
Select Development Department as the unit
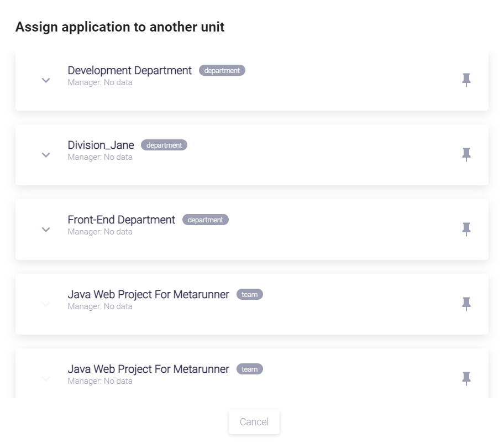pyautogui.click(x=129, y=71)
